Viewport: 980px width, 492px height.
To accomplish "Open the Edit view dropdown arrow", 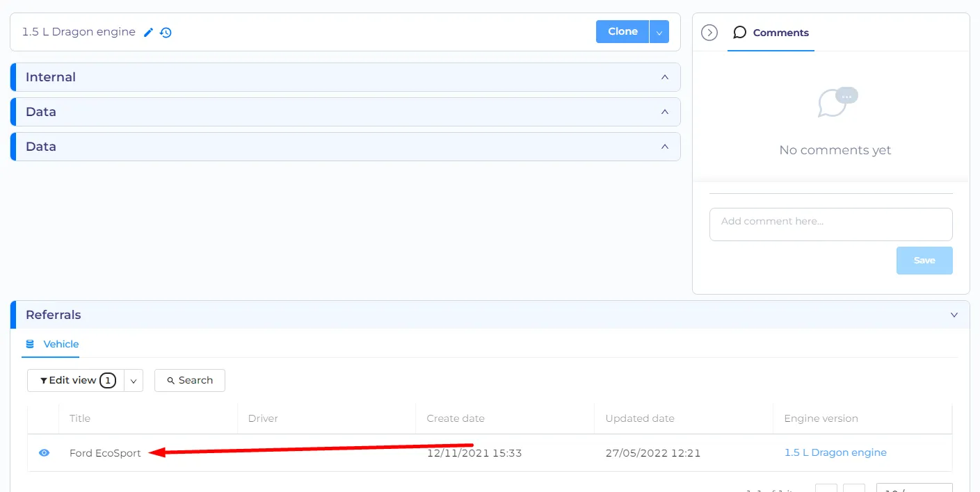I will coord(134,381).
